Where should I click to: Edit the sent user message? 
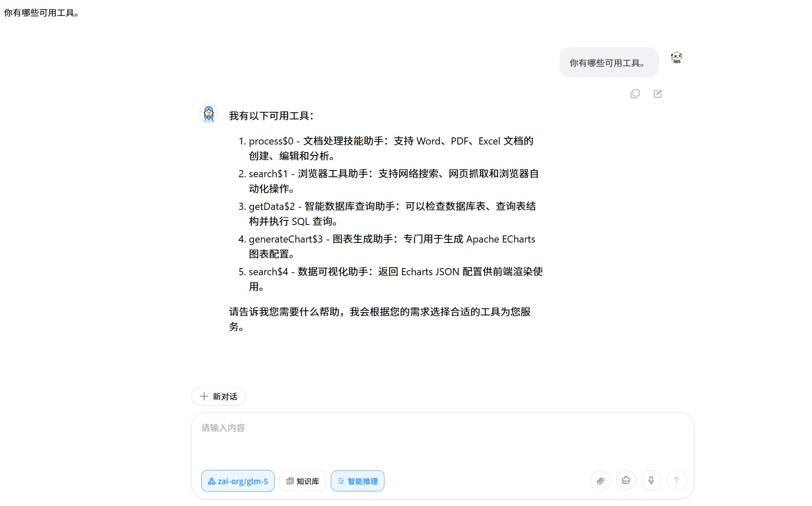click(657, 94)
